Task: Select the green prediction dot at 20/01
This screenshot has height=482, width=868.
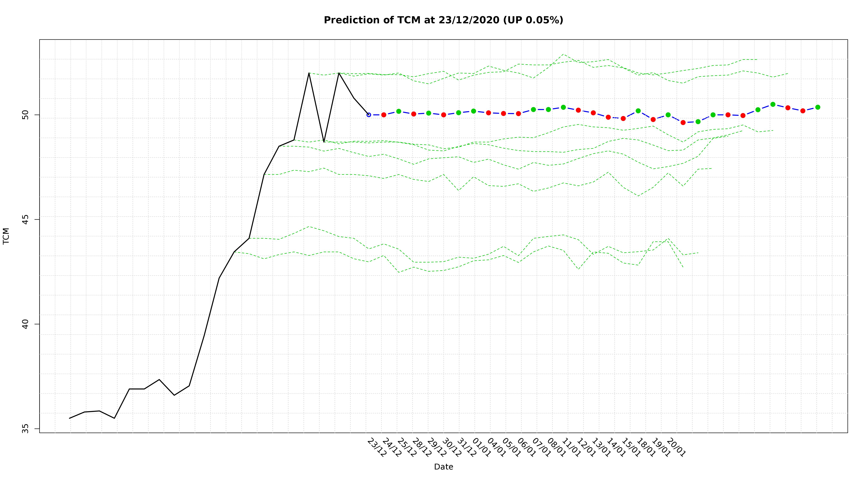Action: pos(668,115)
